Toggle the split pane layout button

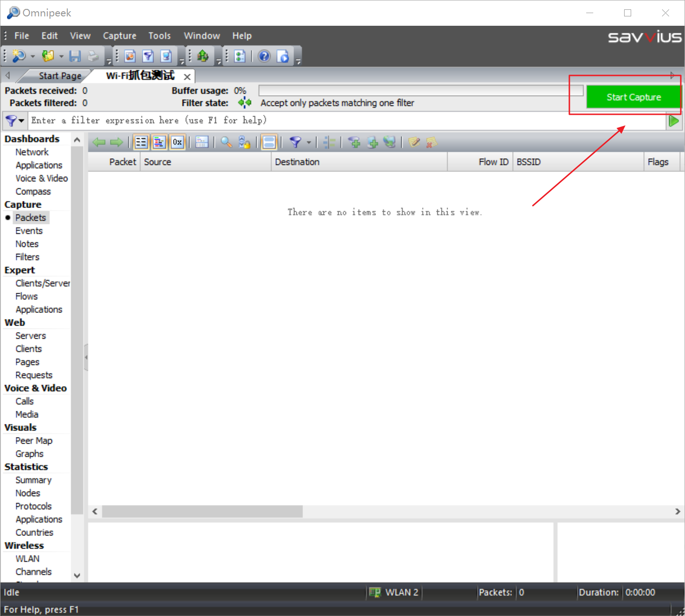coord(269,142)
